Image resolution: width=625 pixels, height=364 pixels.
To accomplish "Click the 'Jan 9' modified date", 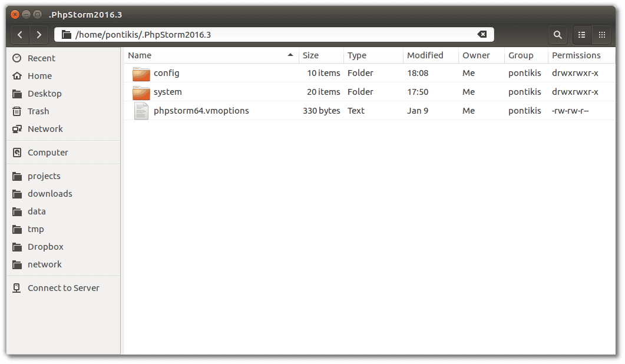I will pos(418,111).
